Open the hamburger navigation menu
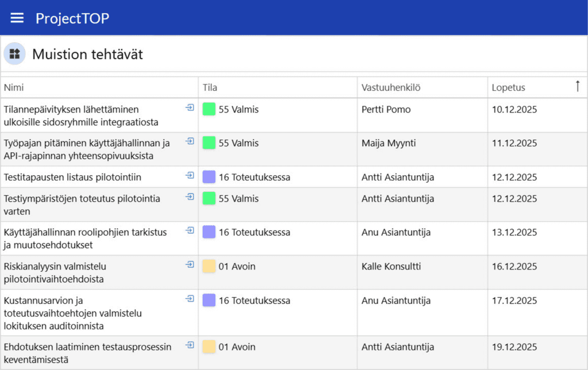The image size is (588, 370). coord(17,18)
